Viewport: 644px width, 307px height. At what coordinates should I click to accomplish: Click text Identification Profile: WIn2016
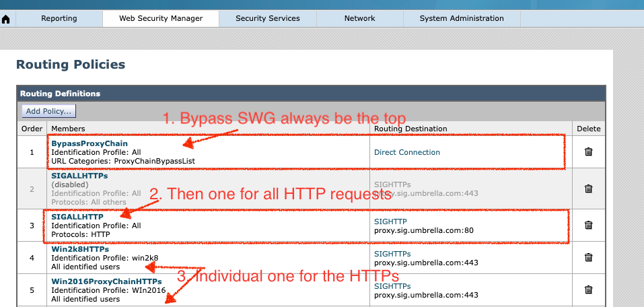pyautogui.click(x=108, y=291)
